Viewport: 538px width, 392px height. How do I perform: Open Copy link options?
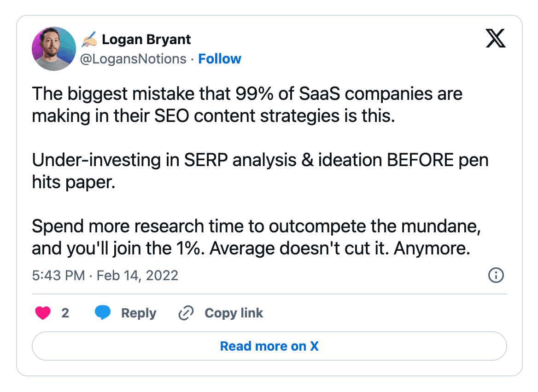[234, 313]
